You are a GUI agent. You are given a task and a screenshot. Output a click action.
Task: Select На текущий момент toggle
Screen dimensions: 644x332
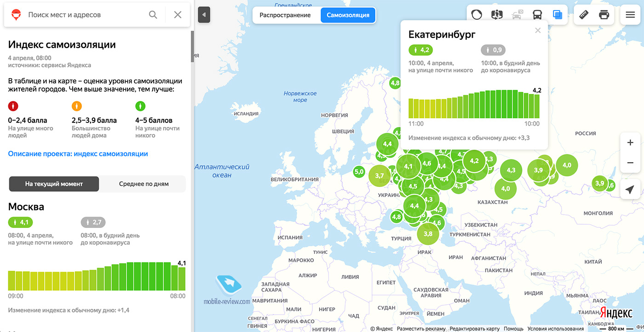54,184
